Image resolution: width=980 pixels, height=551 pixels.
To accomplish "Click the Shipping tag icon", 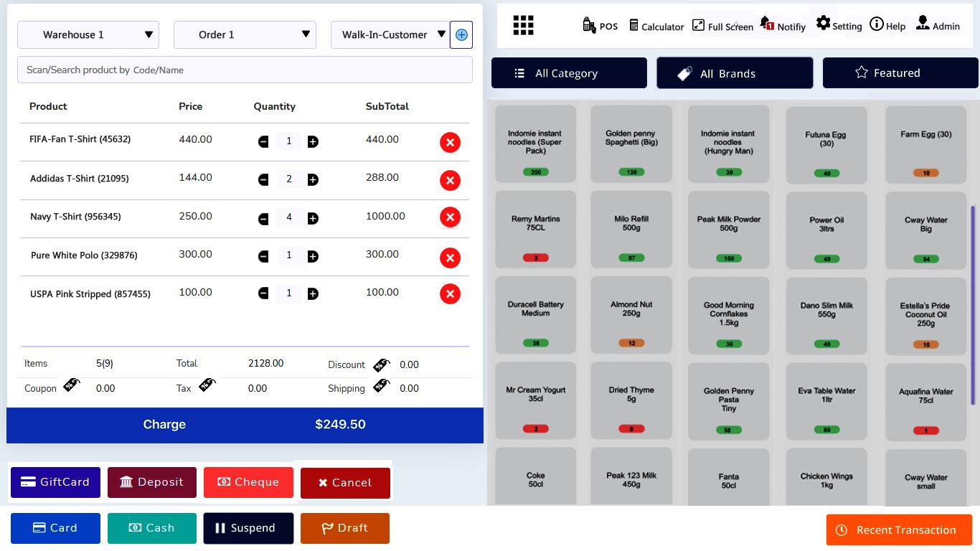I will click(x=381, y=387).
